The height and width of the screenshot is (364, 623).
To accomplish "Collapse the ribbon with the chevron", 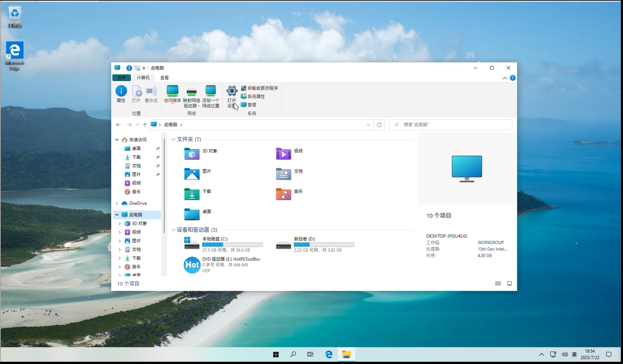I will click(504, 78).
